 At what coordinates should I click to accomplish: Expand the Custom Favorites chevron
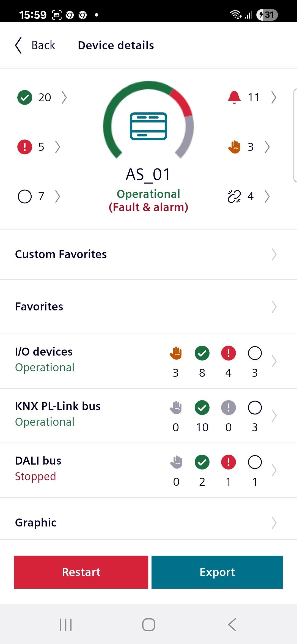pyautogui.click(x=274, y=254)
